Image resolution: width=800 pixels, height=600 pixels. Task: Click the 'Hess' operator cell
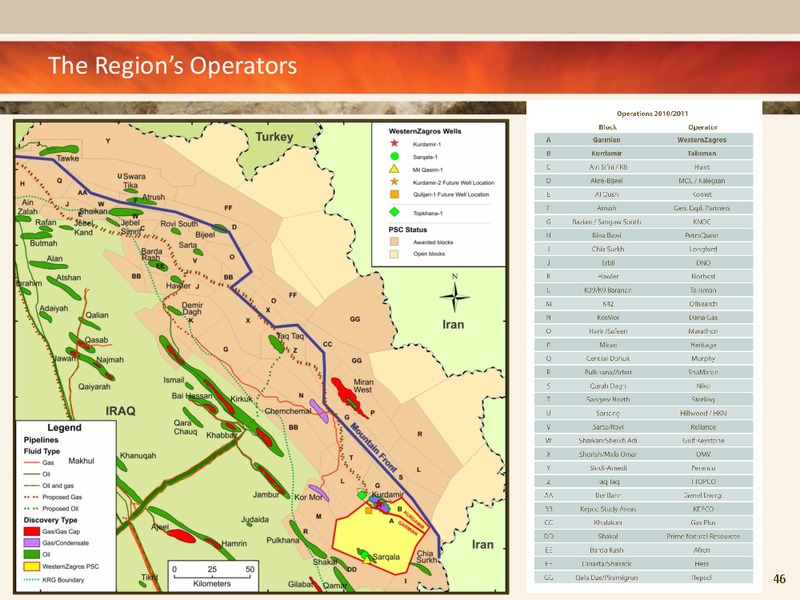[x=702, y=564]
